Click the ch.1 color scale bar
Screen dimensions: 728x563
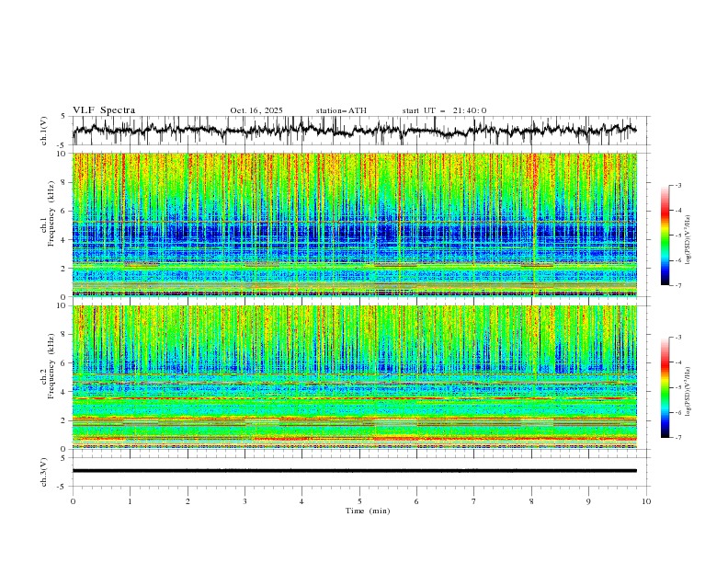pos(665,236)
